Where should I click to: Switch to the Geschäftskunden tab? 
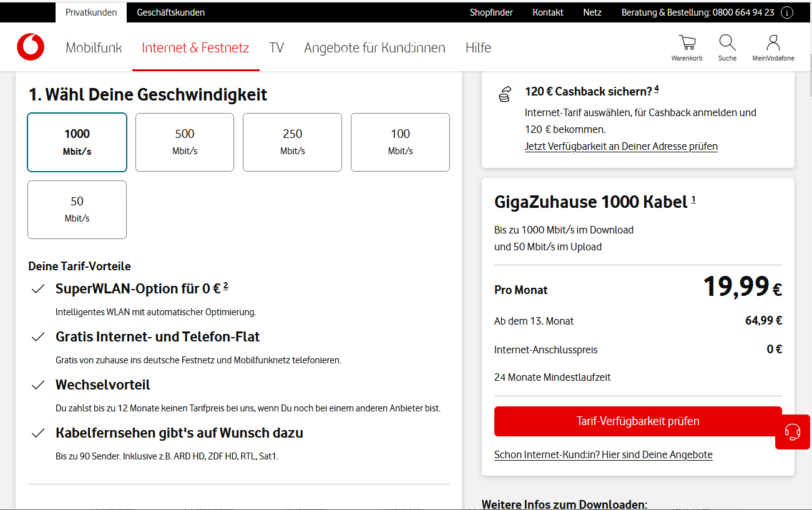click(x=171, y=12)
